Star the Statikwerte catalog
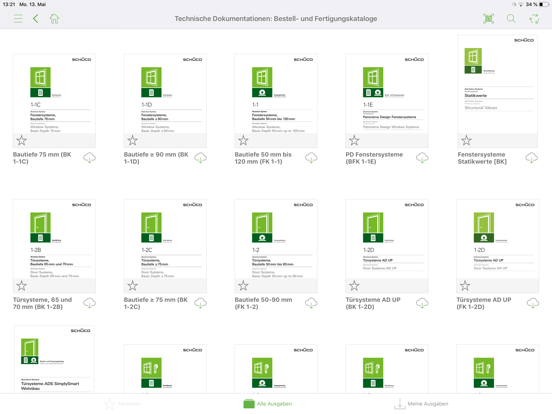 (466, 140)
